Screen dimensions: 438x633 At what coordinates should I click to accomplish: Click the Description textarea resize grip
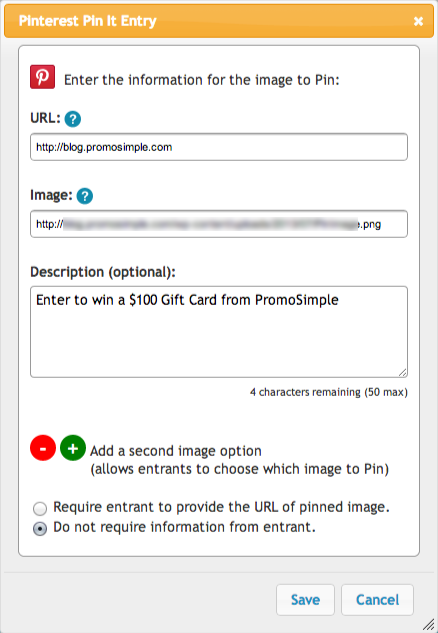[402, 373]
